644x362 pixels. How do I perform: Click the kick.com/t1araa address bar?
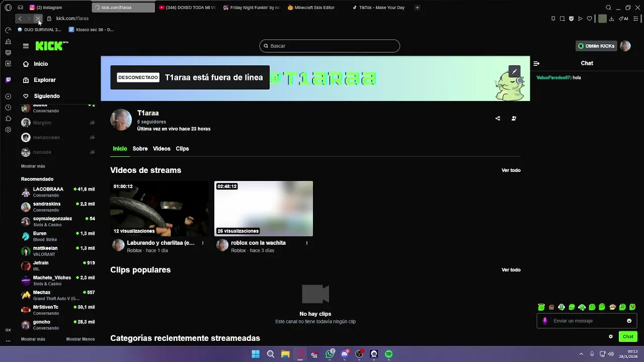(72, 19)
